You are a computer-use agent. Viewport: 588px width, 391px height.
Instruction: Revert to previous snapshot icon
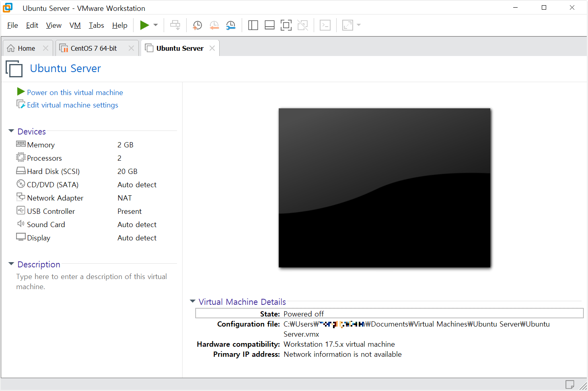tap(214, 25)
